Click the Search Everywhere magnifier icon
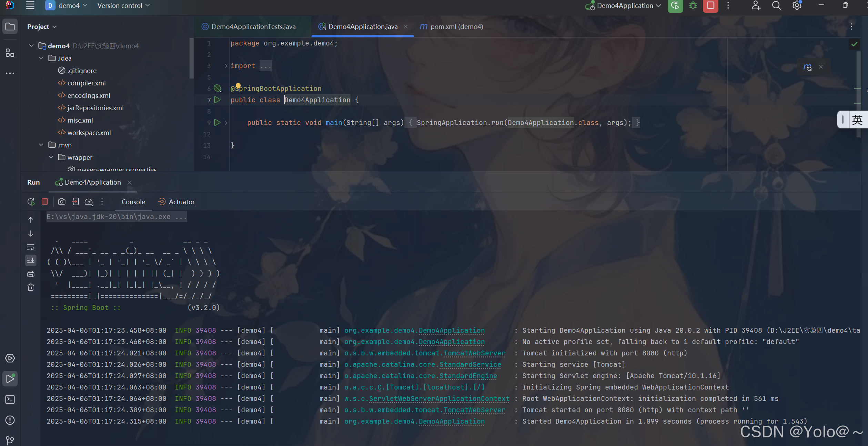Viewport: 868px width, 446px height. click(x=776, y=6)
